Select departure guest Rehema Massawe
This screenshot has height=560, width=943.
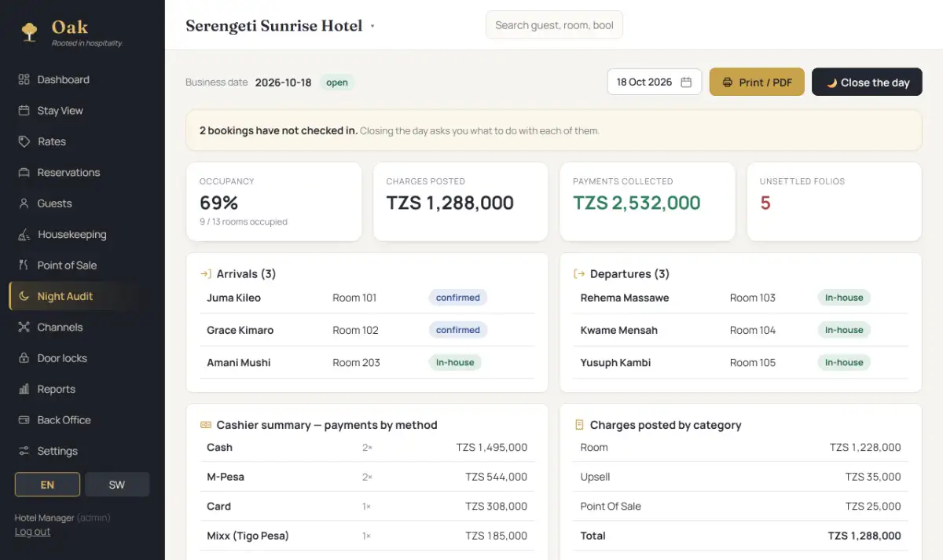625,298
